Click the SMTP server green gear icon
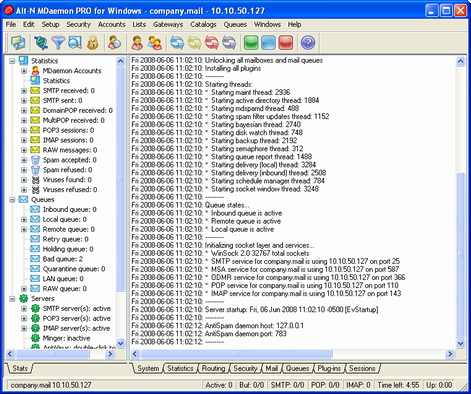Screen dimensions: 471x394 35,308
